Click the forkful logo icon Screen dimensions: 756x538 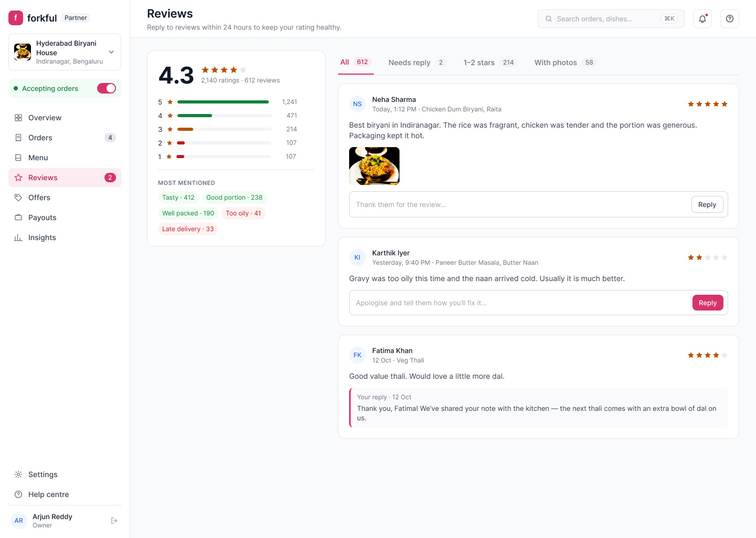16,18
